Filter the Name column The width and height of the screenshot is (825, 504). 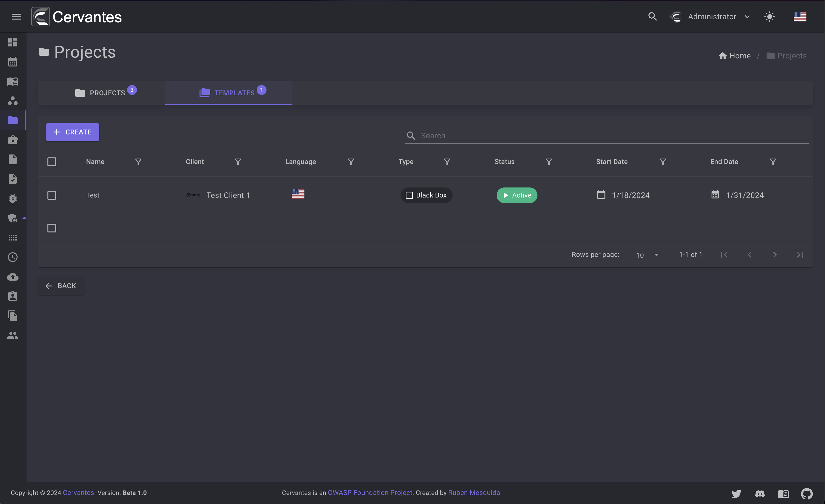[x=138, y=162]
